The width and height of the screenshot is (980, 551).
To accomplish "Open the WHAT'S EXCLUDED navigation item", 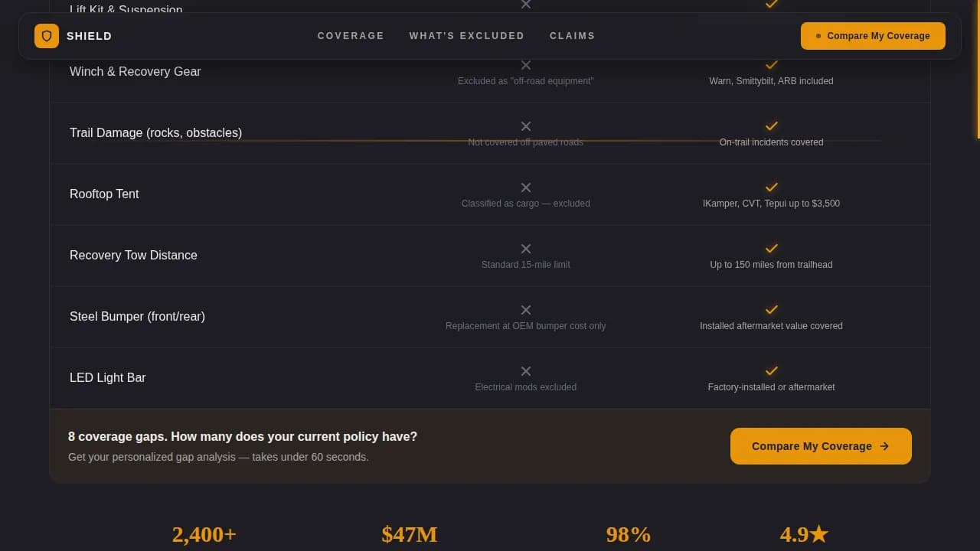I will click(x=467, y=35).
